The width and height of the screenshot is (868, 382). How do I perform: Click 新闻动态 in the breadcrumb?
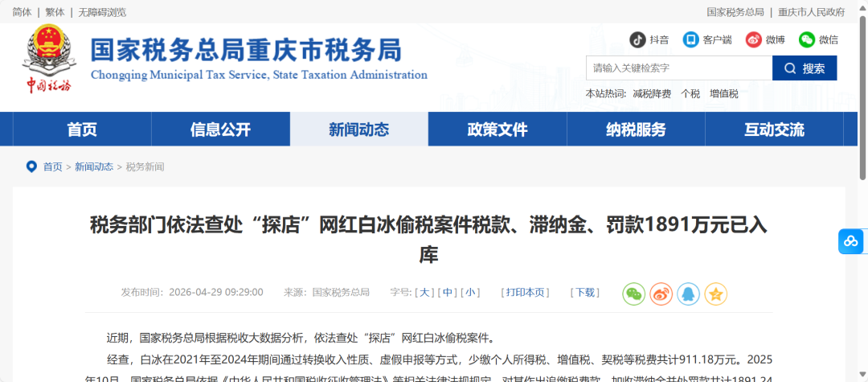(93, 166)
